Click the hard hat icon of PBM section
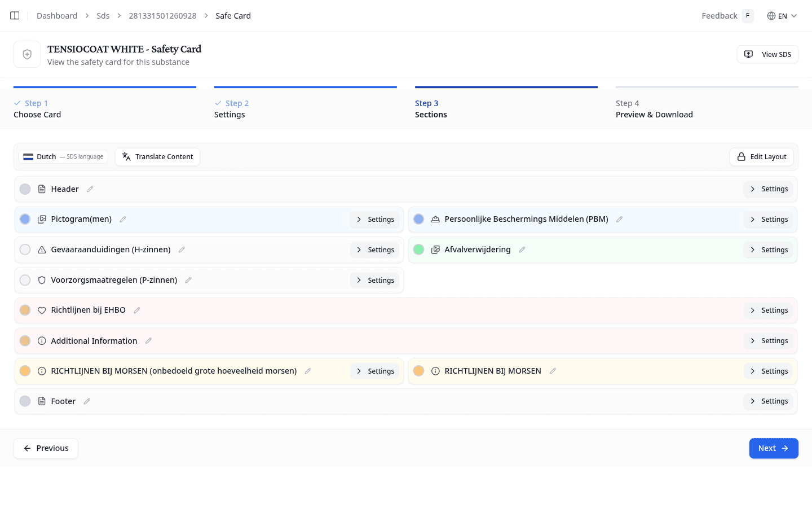The height and width of the screenshot is (508, 812). click(435, 219)
